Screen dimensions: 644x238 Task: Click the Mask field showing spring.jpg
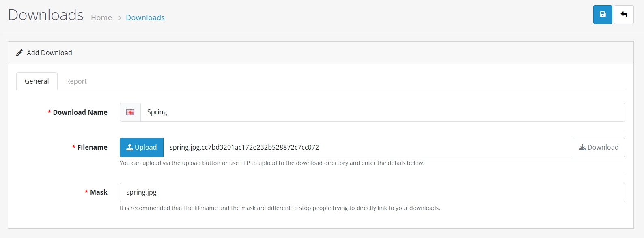(x=372, y=192)
